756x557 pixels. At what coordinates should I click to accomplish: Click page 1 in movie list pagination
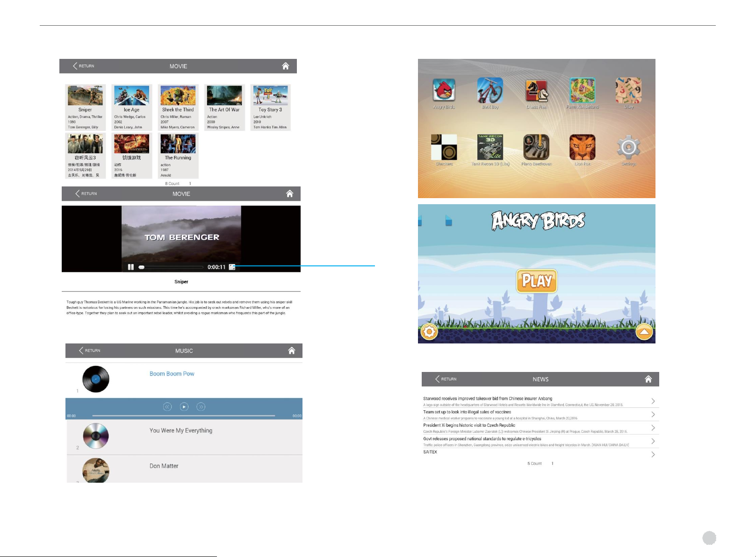190,184
